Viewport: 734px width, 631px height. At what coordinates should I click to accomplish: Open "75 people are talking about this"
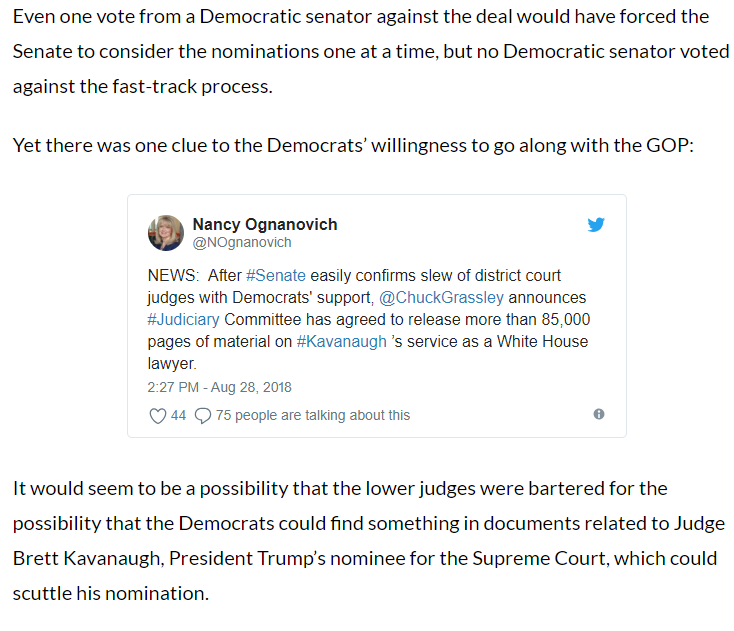coord(313,415)
